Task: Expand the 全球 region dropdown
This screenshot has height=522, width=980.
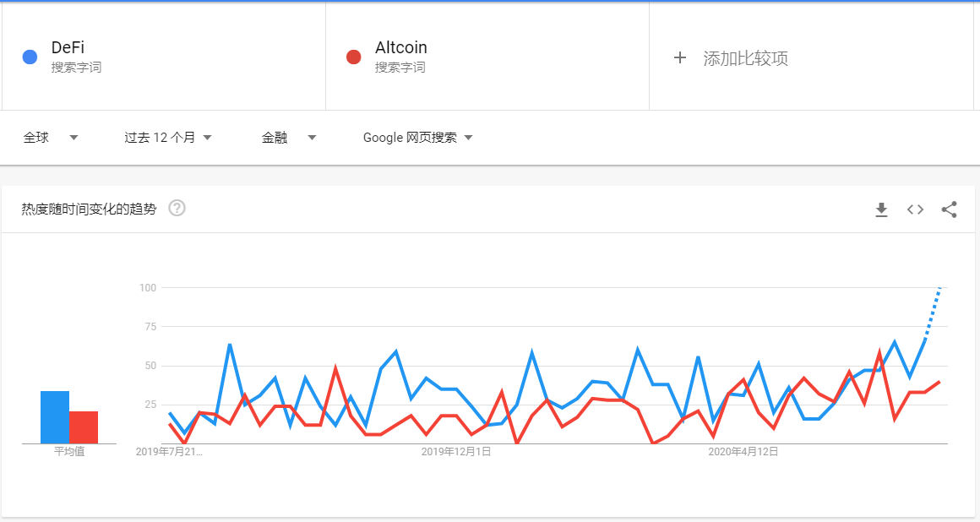Action: tap(51, 138)
